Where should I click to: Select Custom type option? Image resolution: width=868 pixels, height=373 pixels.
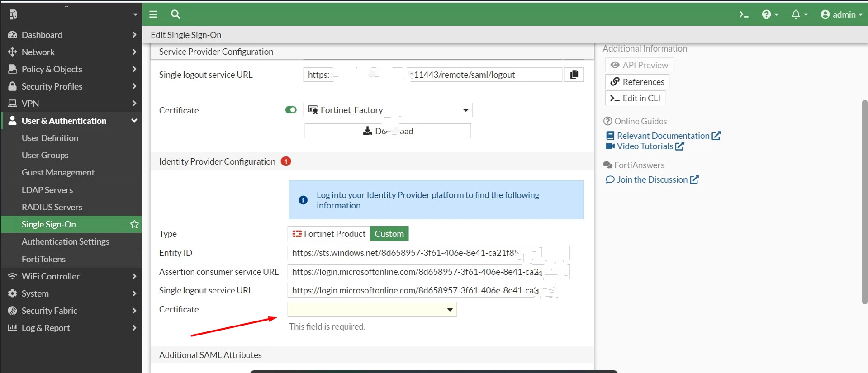[x=389, y=234]
